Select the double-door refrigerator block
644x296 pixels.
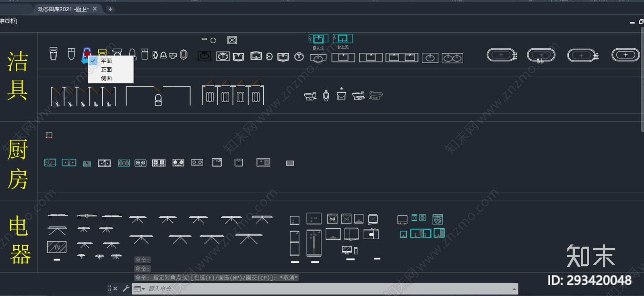tap(314, 243)
